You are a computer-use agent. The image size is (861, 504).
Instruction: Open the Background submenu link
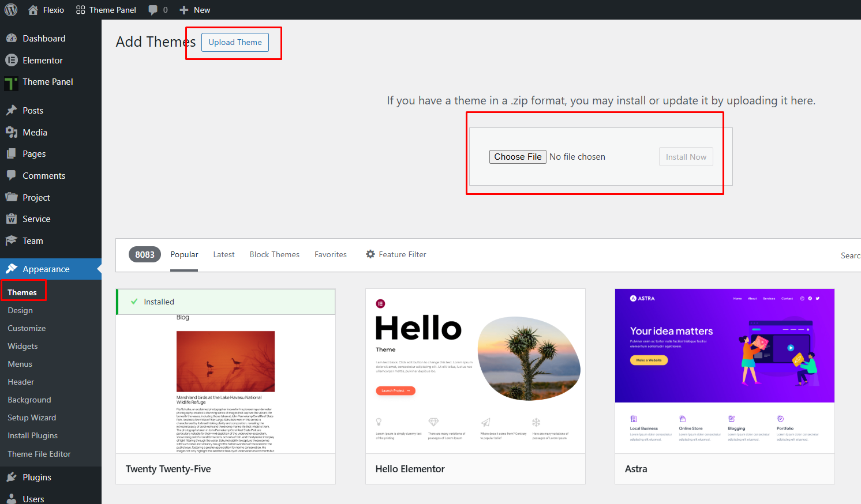29,400
